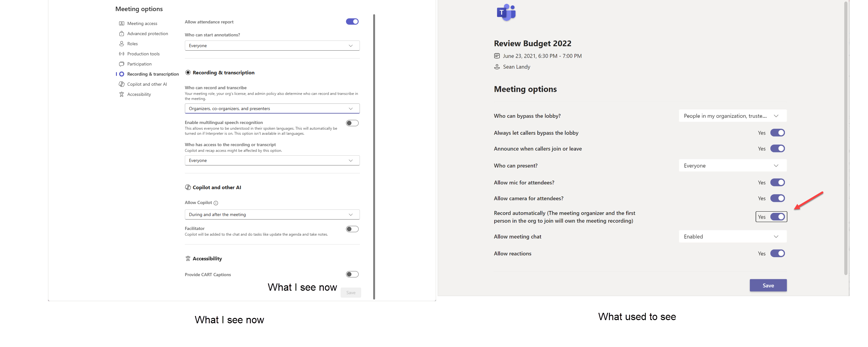The height and width of the screenshot is (347, 868).
Task: Click the greyed-out Save button in new options
Action: [351, 293]
